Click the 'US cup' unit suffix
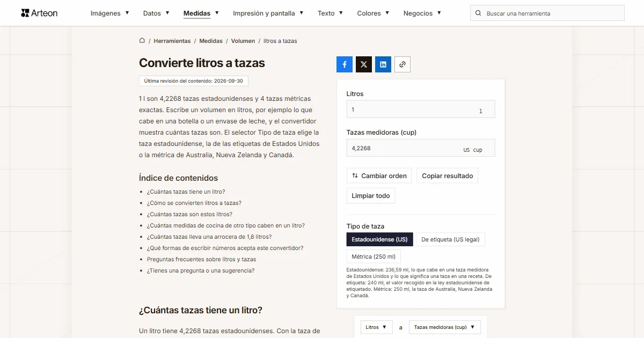This screenshot has width=644, height=338. (x=473, y=150)
